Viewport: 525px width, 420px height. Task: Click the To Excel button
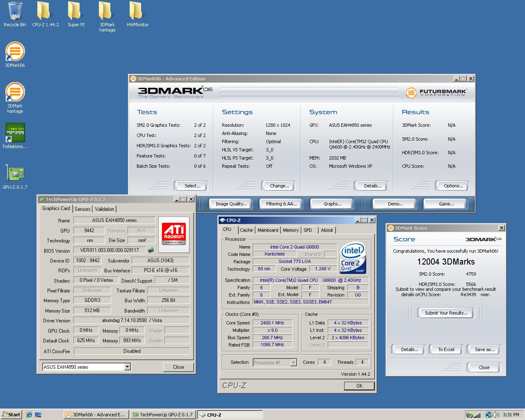click(x=446, y=349)
